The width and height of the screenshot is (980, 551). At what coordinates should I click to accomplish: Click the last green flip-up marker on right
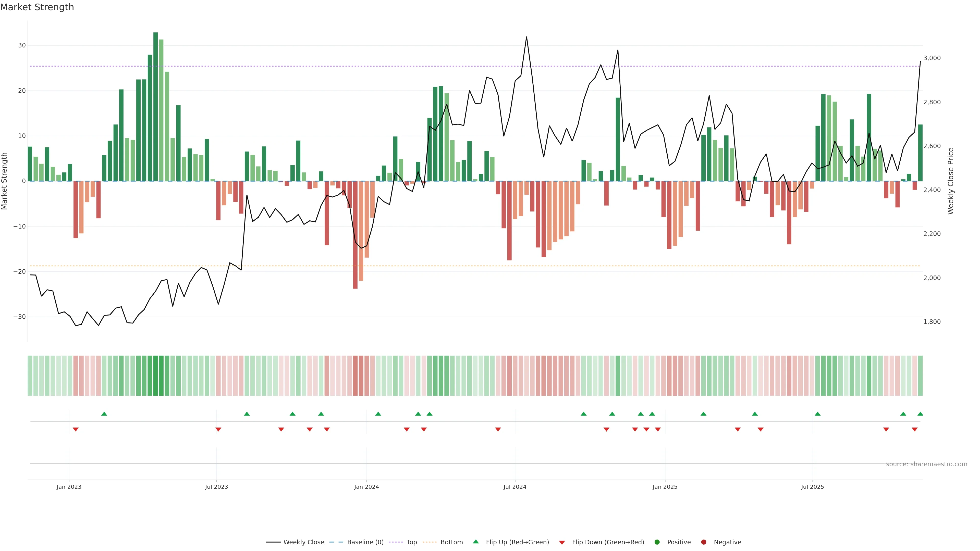pyautogui.click(x=920, y=414)
